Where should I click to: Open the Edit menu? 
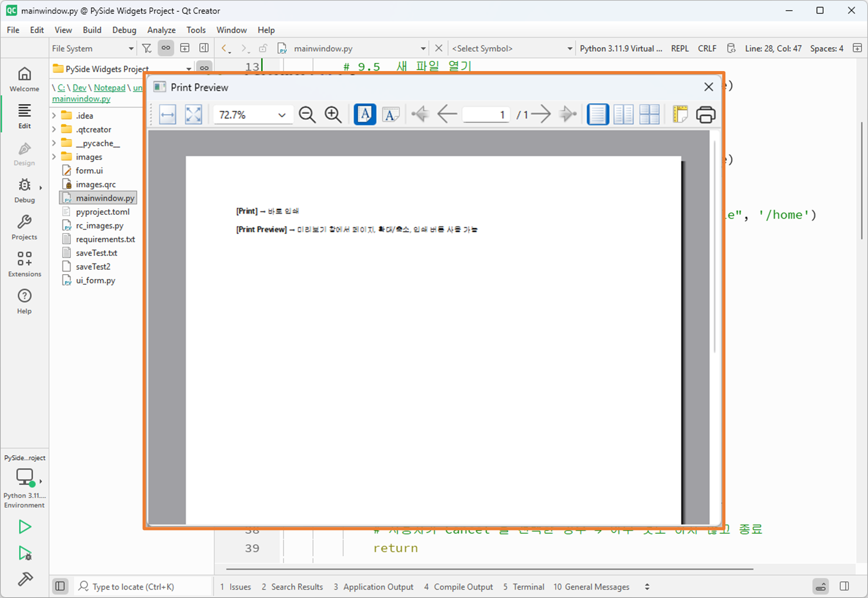click(37, 30)
